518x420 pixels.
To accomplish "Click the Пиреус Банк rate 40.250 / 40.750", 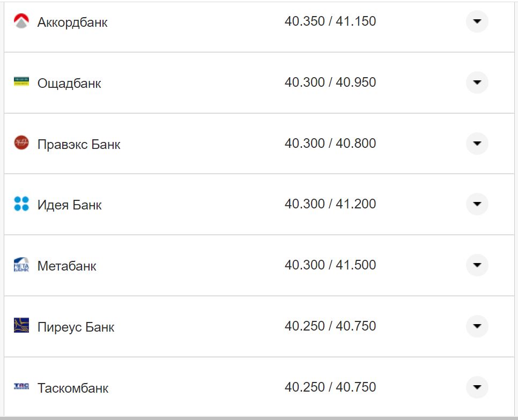I will pyautogui.click(x=330, y=326).
